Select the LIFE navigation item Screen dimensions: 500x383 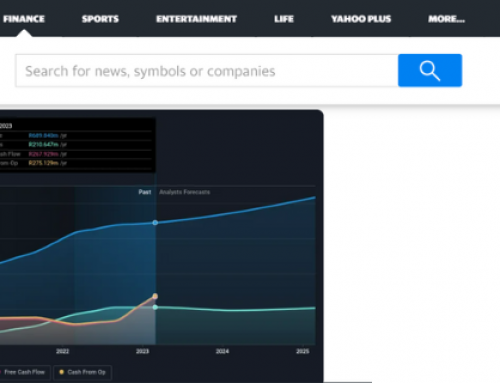(284, 19)
